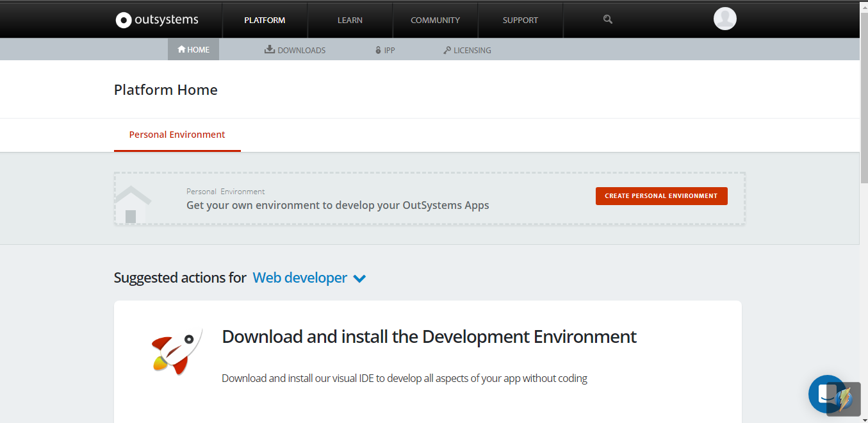This screenshot has height=423, width=868.
Task: Expand the Web developer role selector
Action: coord(300,278)
